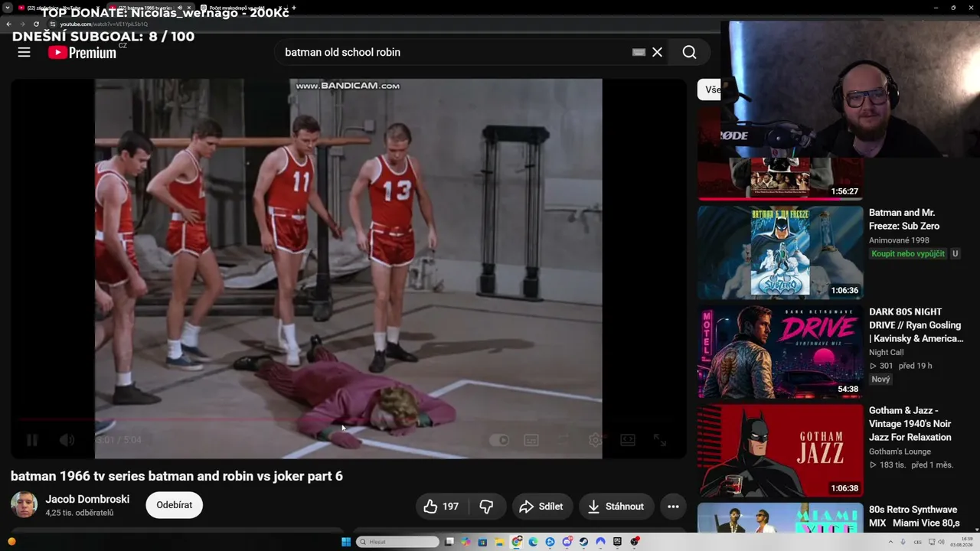
Task: Mute the video with the speaker icon
Action: point(67,440)
